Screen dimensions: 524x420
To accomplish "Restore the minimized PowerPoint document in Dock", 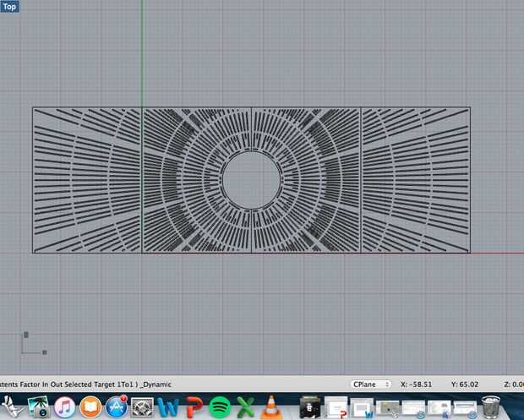I will point(336,407).
